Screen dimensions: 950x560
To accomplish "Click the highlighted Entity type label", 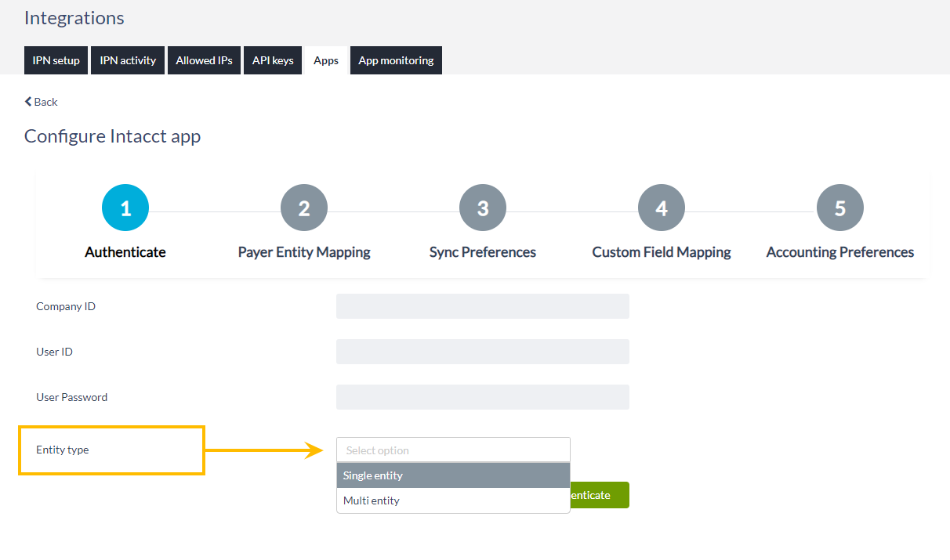I will pyautogui.click(x=63, y=450).
